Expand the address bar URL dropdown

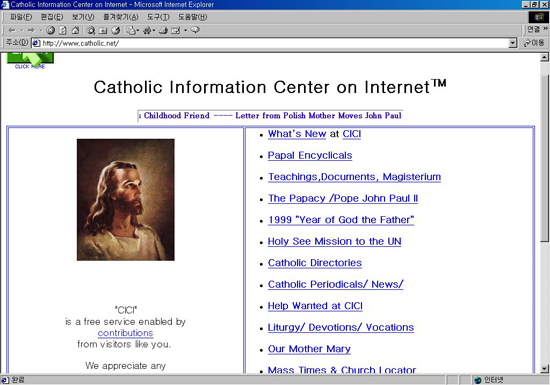point(513,43)
